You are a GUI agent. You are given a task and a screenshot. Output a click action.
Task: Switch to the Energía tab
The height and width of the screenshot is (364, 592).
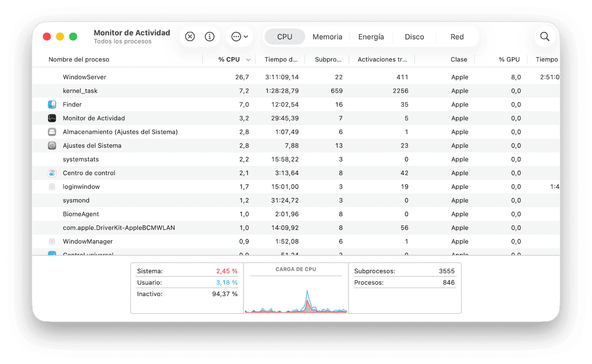(x=371, y=37)
